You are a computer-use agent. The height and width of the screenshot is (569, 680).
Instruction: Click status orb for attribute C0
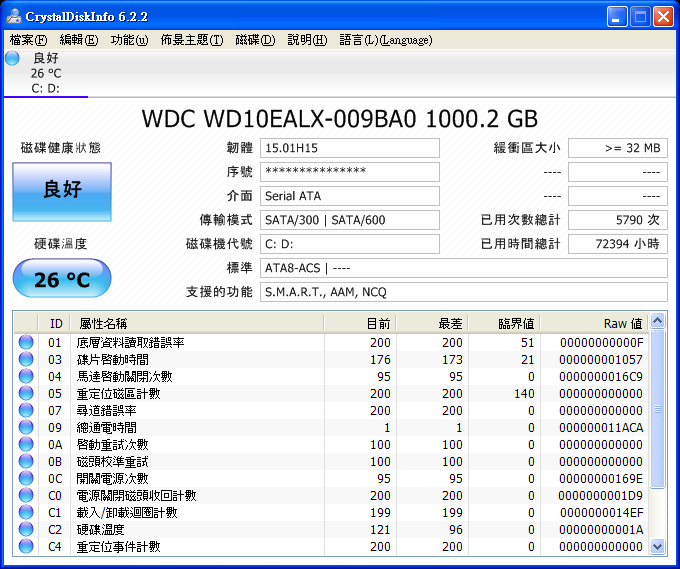tap(26, 495)
